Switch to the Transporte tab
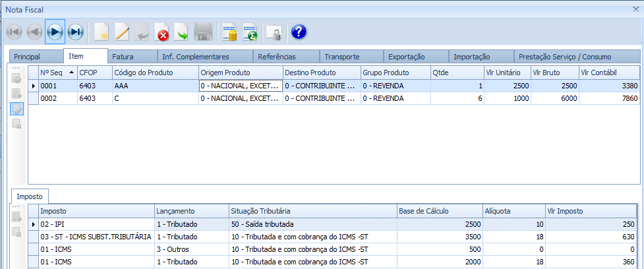Viewport: 644px width, 269px height. pyautogui.click(x=342, y=57)
